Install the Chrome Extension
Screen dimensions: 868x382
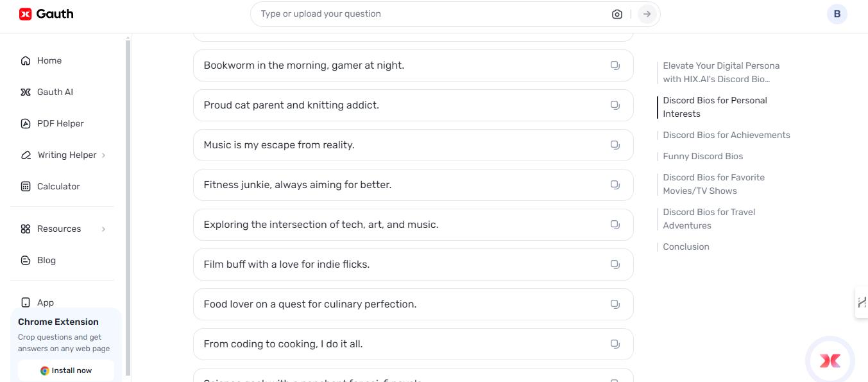coord(66,370)
